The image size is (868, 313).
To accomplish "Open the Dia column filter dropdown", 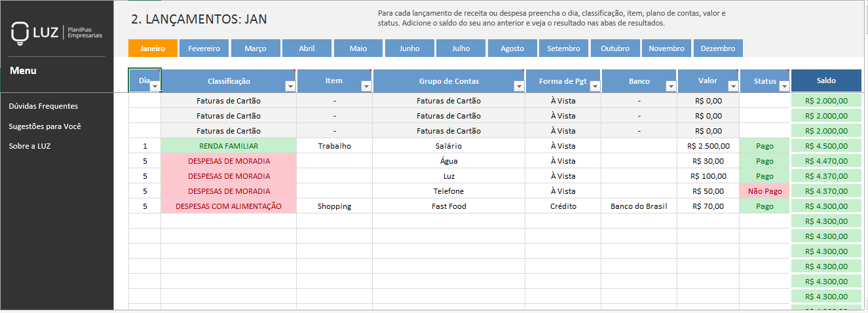I will click(x=155, y=86).
